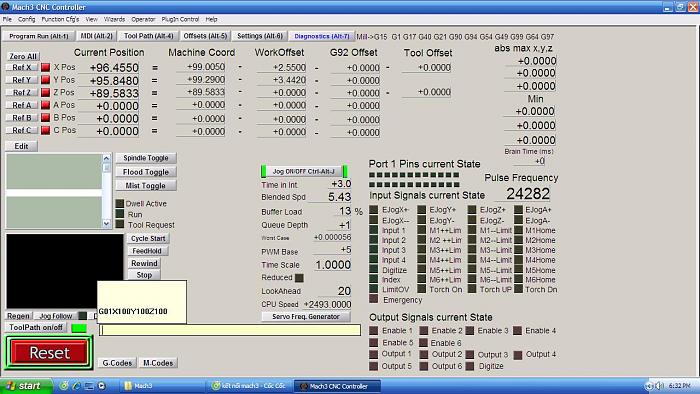Switch to Coc Coc browser taskbar item
Screen dimensions: 700x394
click(x=250, y=386)
